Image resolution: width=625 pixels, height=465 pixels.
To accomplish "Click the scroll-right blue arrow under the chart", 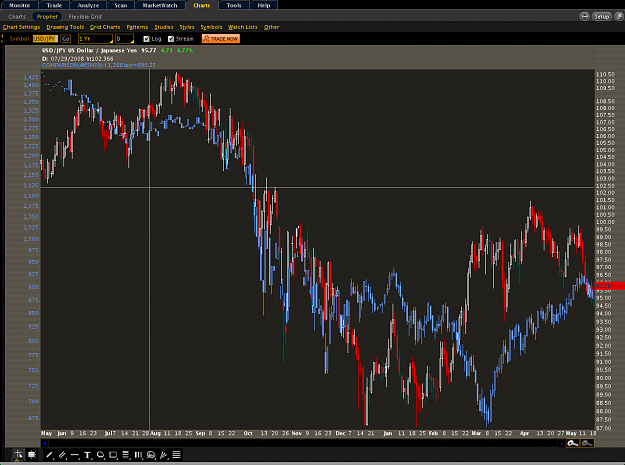I will 562,443.
